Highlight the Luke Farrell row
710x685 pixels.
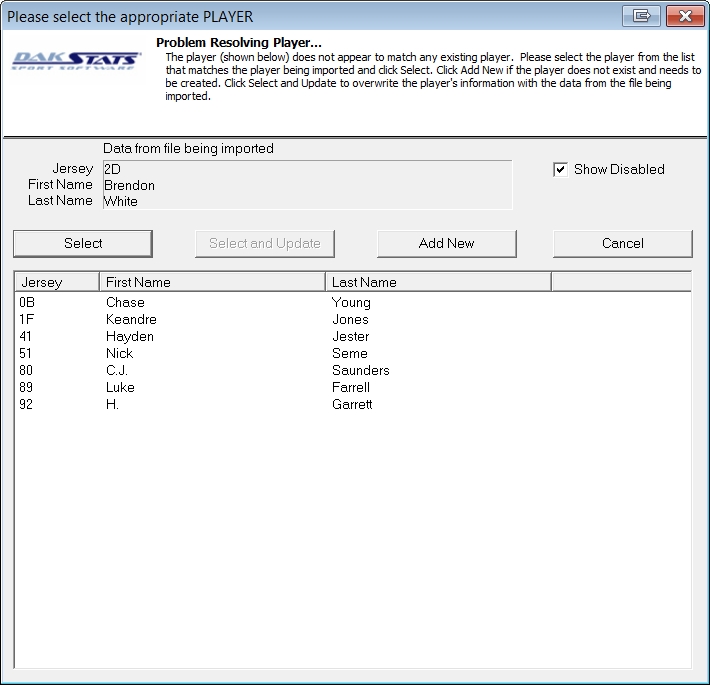tap(120, 387)
